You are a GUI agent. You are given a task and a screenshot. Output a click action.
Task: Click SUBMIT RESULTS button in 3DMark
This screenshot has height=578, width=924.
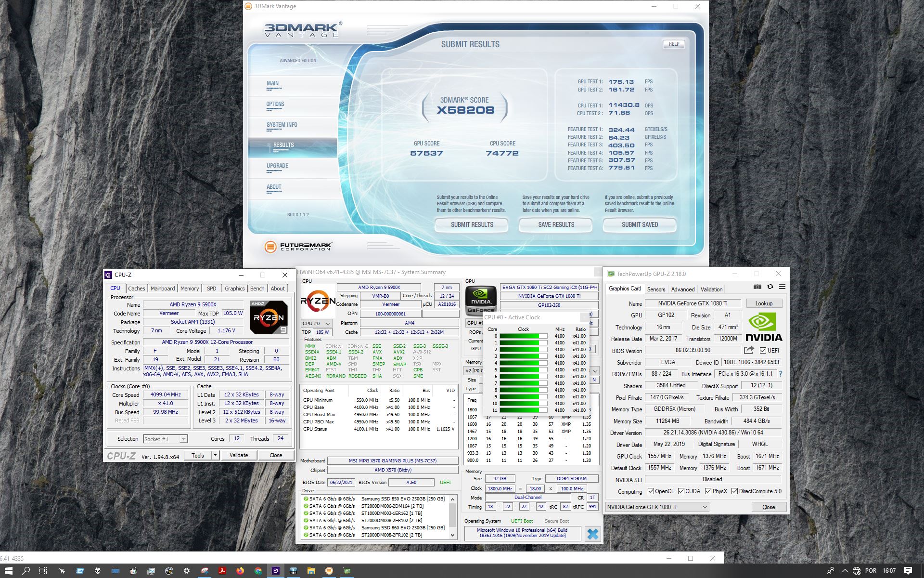(472, 225)
